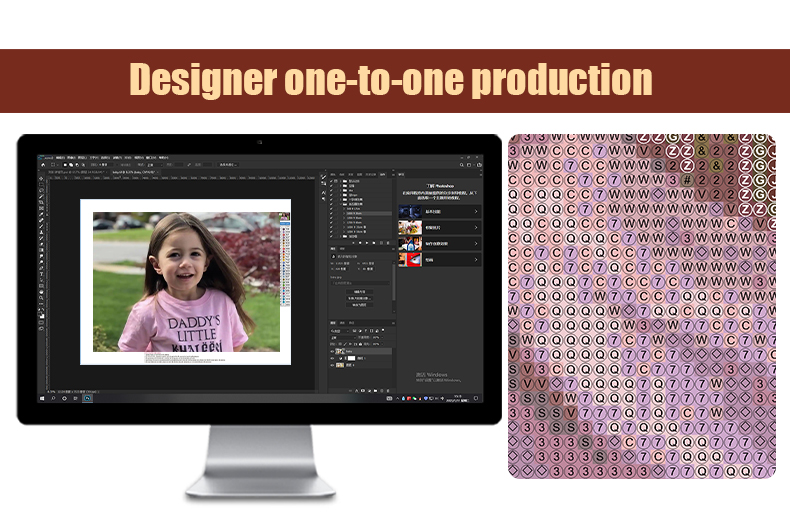The height and width of the screenshot is (512, 790).
Task: Toggle checkmark of last action set row
Action: point(331,236)
